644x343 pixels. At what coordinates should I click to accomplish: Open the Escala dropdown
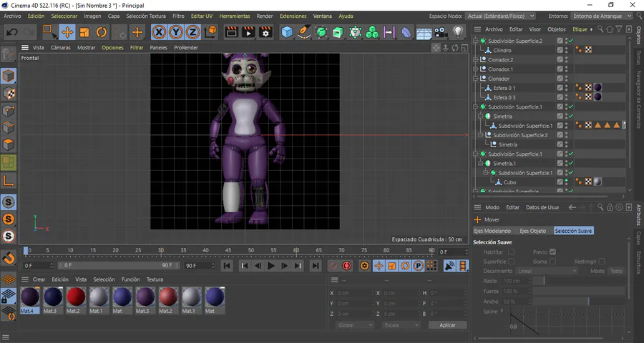click(x=401, y=325)
